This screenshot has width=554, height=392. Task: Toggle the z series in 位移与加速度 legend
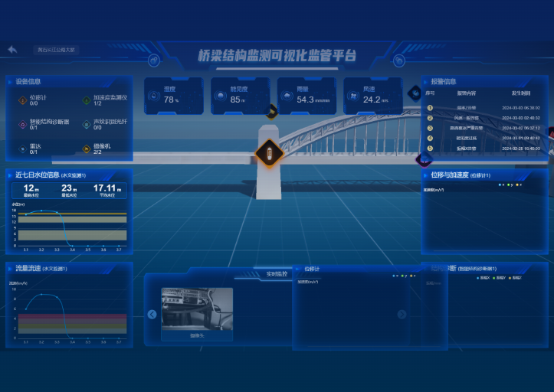(519, 185)
